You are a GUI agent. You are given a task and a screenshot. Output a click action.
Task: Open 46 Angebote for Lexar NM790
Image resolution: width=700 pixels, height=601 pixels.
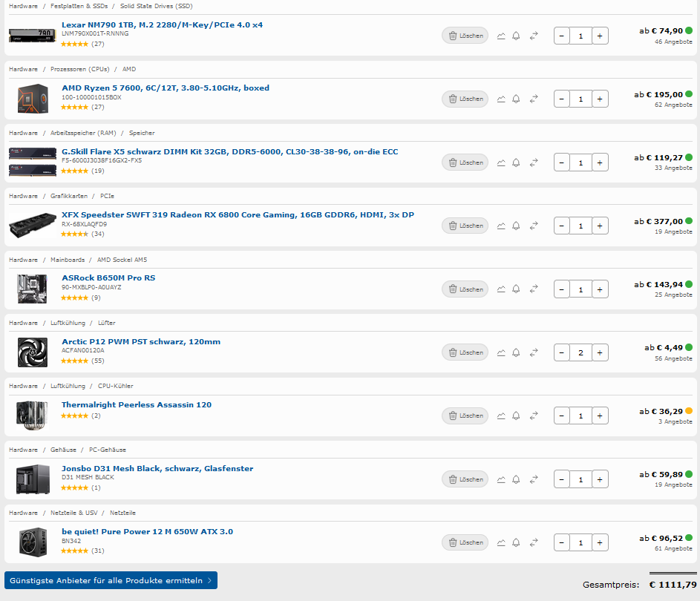673,42
